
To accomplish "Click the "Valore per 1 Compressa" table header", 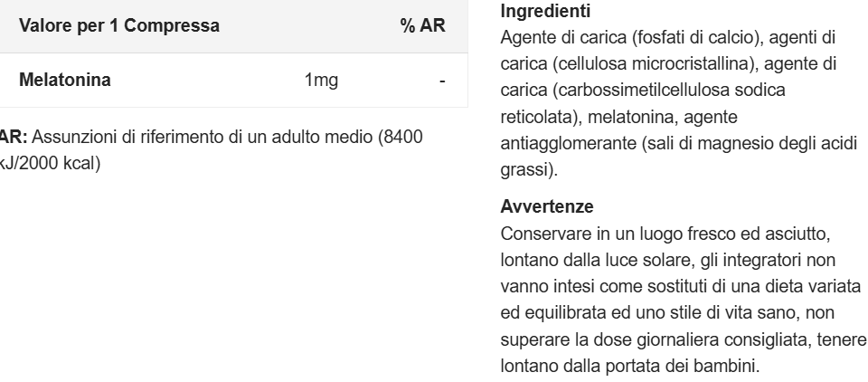I will point(118,26).
